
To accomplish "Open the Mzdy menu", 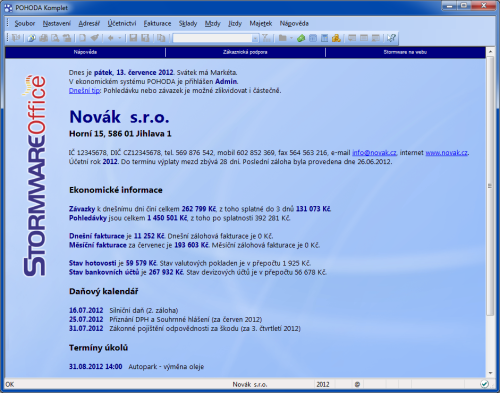I will coord(213,23).
